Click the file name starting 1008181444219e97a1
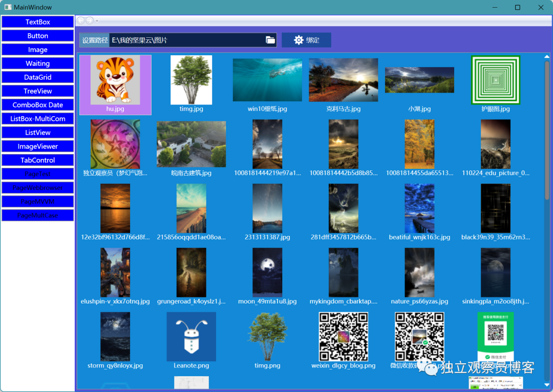Image resolution: width=553 pixels, height=392 pixels. tap(267, 173)
